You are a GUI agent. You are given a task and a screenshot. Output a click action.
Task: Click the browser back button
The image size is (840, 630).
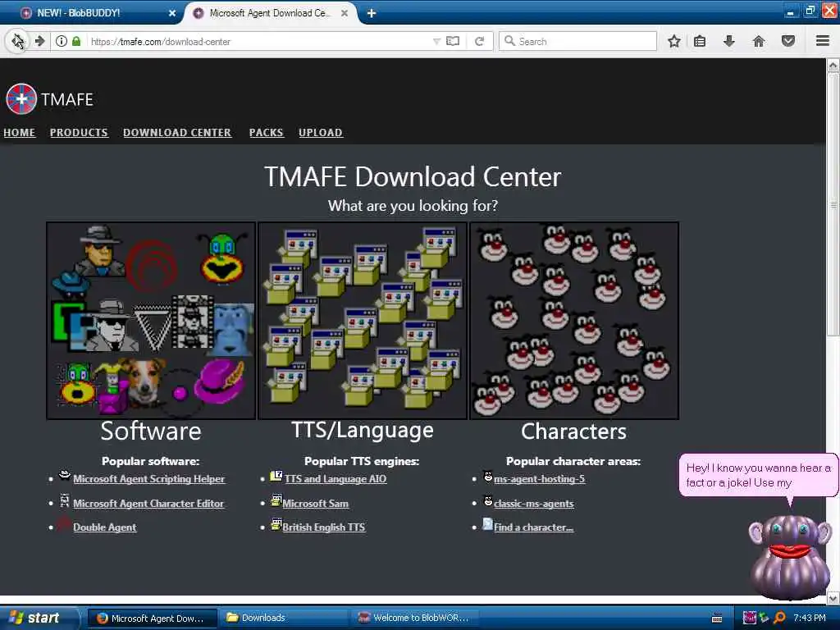pyautogui.click(x=17, y=41)
